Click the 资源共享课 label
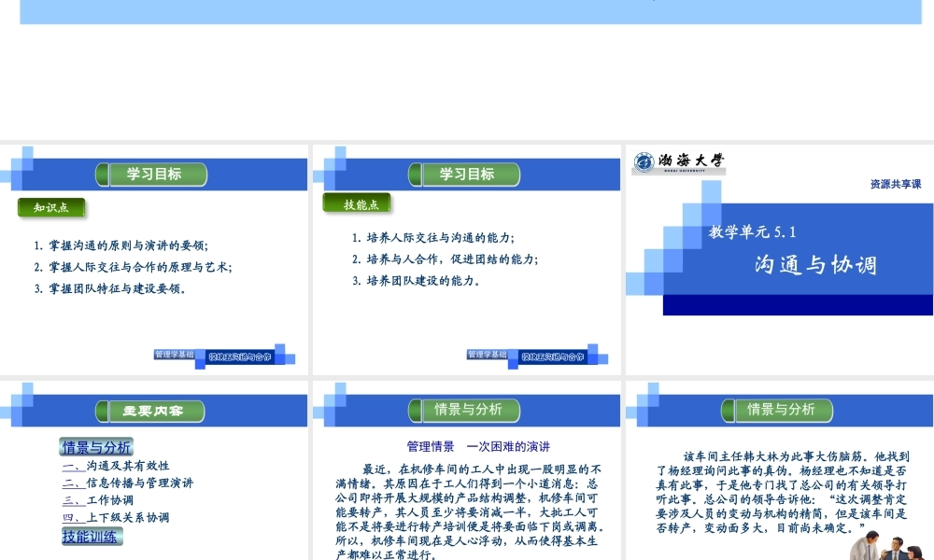 point(891,184)
